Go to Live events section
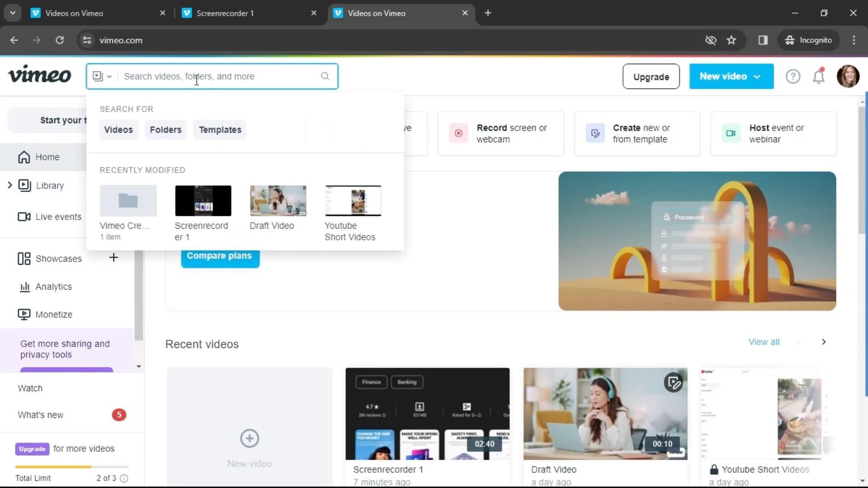 coord(58,217)
